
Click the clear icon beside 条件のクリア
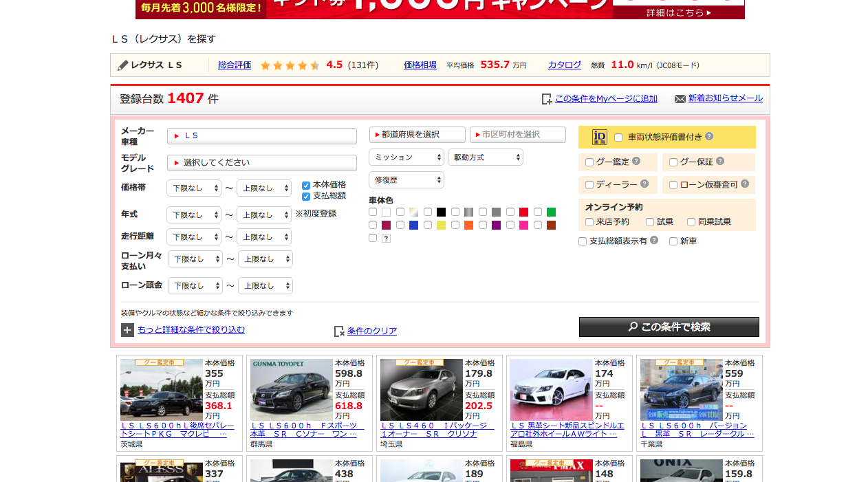(338, 331)
